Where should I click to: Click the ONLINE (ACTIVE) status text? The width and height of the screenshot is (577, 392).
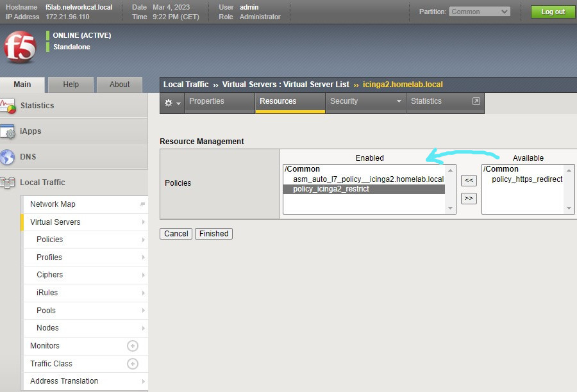[x=81, y=36]
